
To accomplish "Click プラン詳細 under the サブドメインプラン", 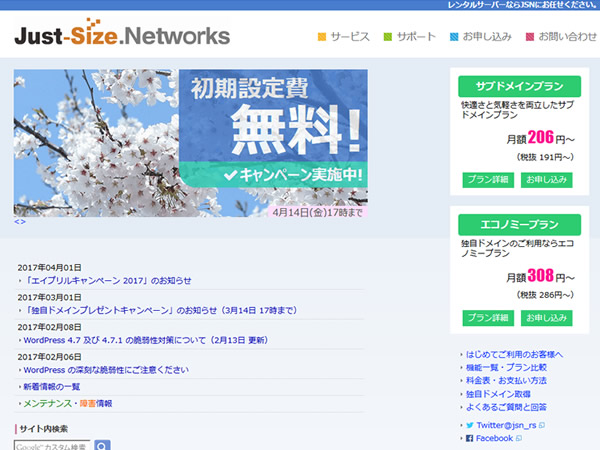I will 488,180.
